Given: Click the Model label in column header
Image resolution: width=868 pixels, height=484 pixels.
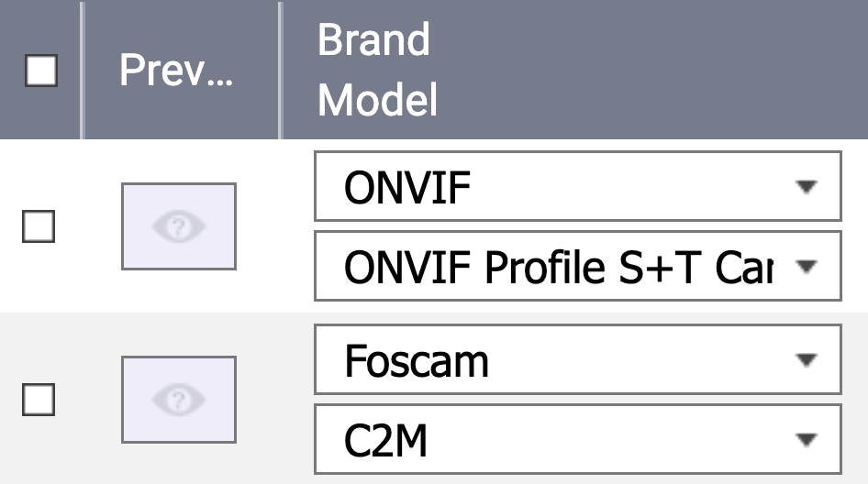Looking at the screenshot, I should (377, 99).
